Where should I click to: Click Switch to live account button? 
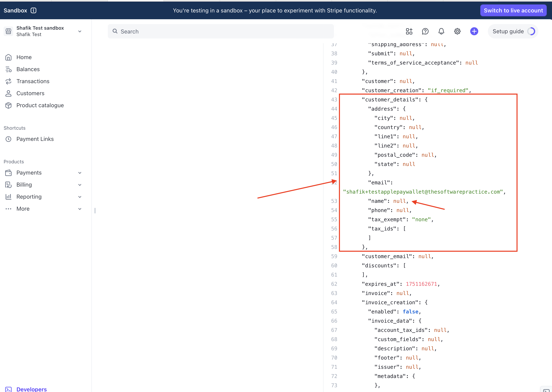click(513, 10)
